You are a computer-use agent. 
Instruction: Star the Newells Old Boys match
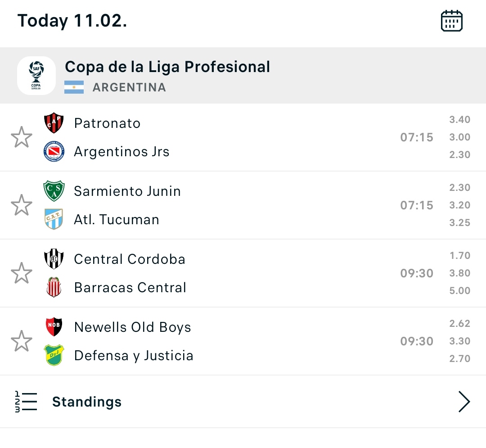coord(22,341)
